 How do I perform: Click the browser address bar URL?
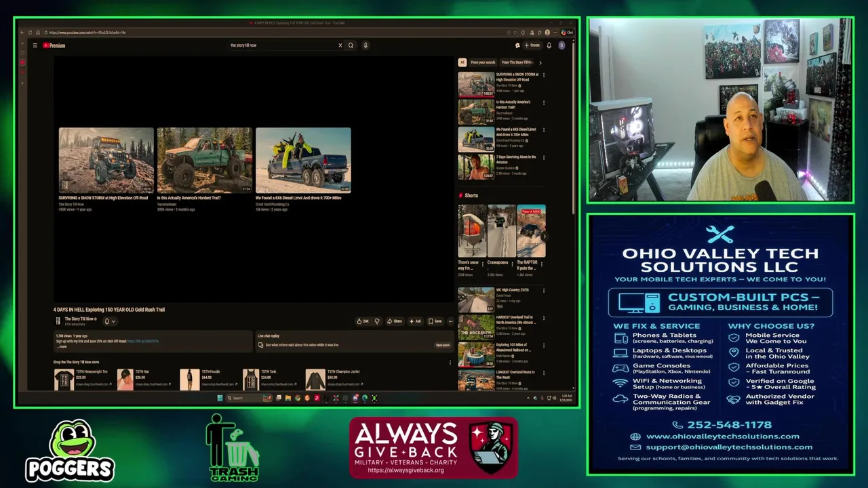click(87, 33)
